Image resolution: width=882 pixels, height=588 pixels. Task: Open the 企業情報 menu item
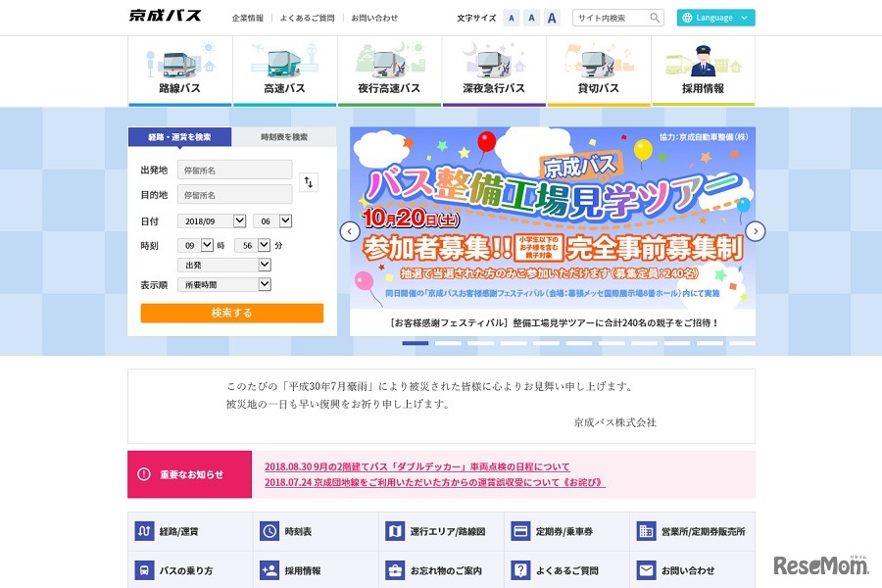[246, 17]
